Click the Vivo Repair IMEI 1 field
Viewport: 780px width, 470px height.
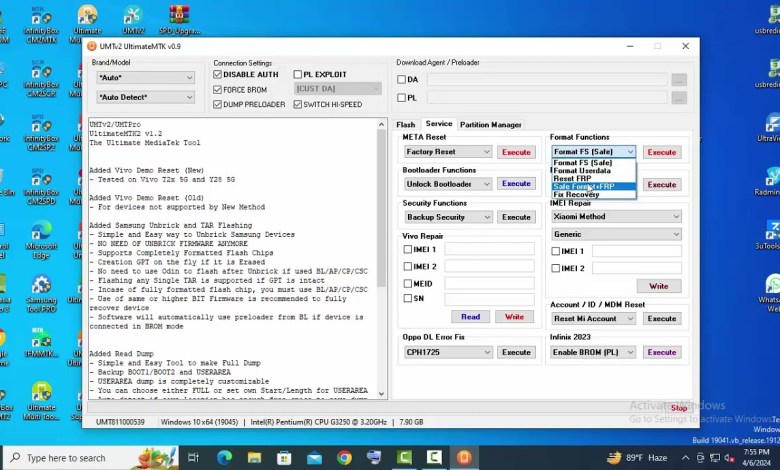[490, 251]
